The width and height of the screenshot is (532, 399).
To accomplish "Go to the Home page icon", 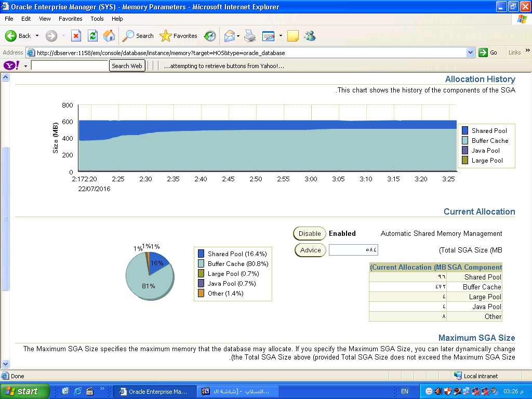I will coord(109,36).
